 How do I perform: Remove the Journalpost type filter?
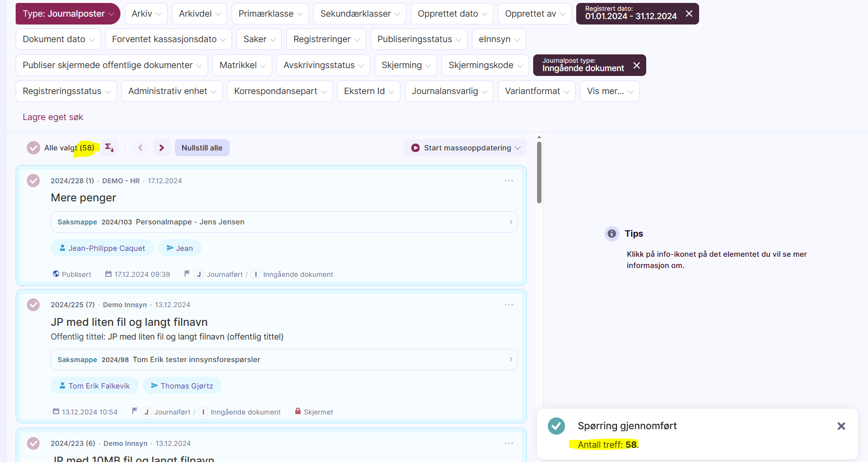(x=636, y=65)
